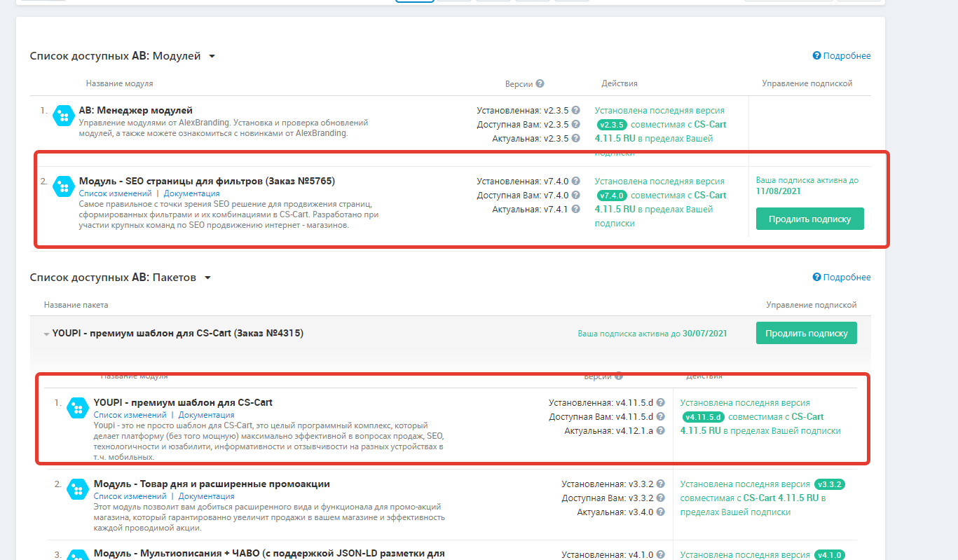Viewport: 958px width, 560px height.
Task: Click the SEO страницы для фильтров module icon
Action: click(64, 186)
